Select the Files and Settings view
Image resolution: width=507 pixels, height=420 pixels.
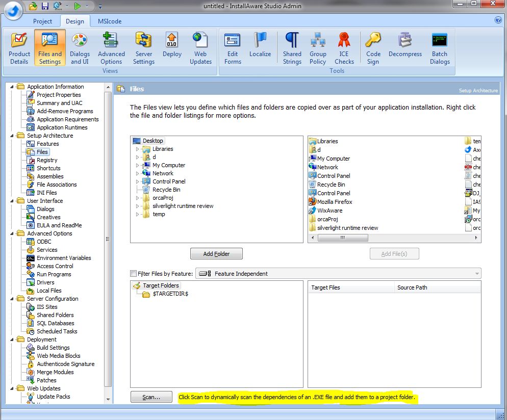(x=50, y=48)
